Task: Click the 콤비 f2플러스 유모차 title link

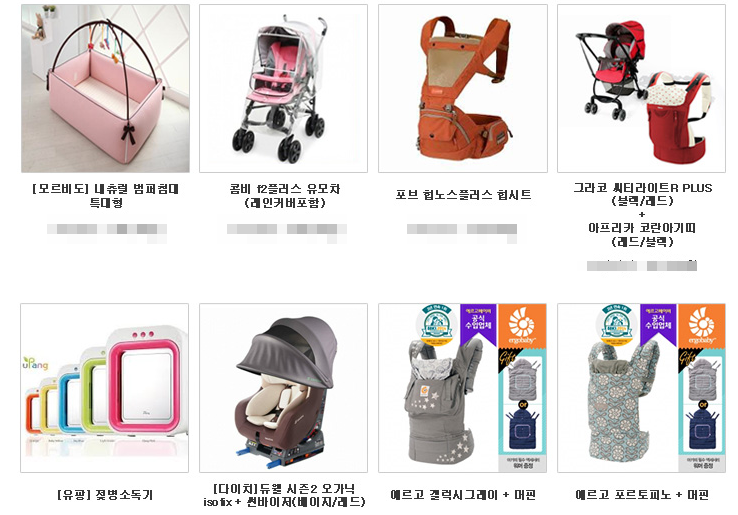Action: coord(285,196)
